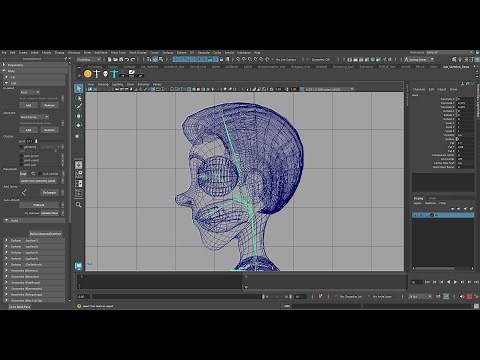Select the arrow Select tool in the toolbox
Image resolution: width=480 pixels, height=360 pixels.
coord(79,88)
